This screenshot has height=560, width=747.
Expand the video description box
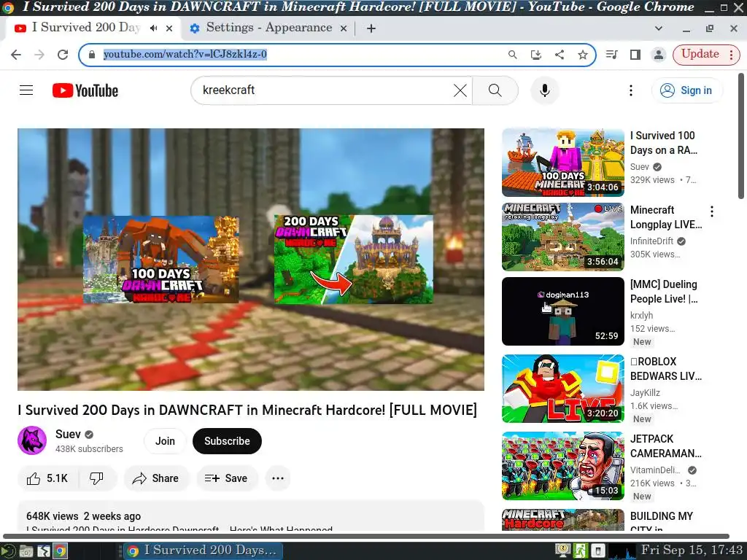(x=251, y=516)
